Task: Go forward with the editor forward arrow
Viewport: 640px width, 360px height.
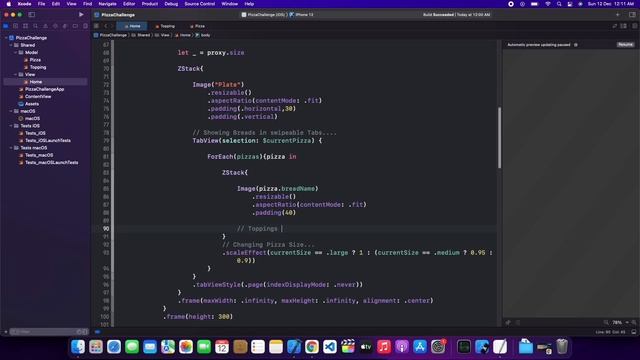Action: 112,26
